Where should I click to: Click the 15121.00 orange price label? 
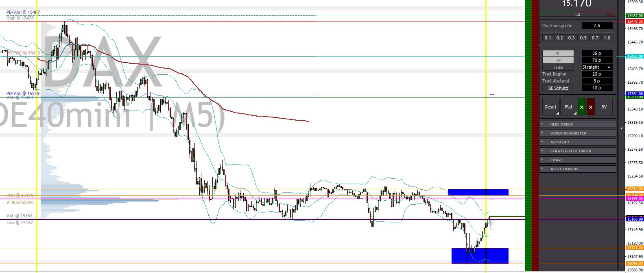tap(635, 248)
